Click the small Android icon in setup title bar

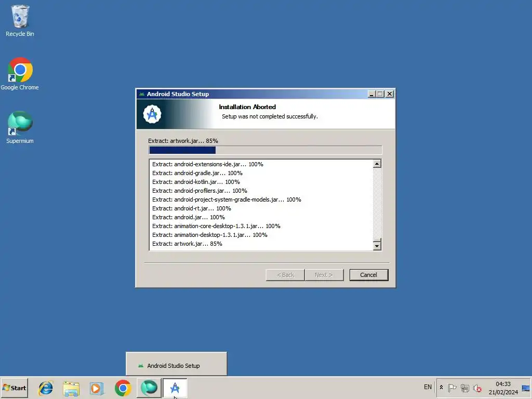[142, 94]
